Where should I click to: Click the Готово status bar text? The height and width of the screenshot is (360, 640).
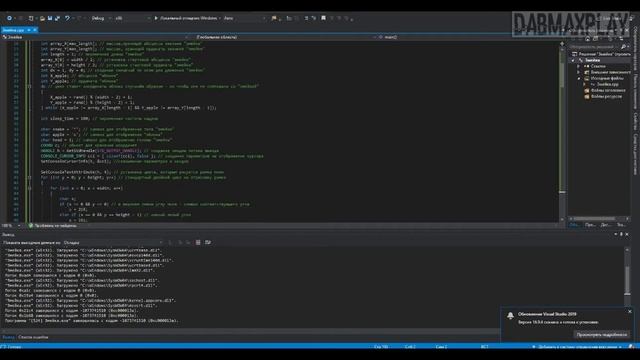click(14, 347)
